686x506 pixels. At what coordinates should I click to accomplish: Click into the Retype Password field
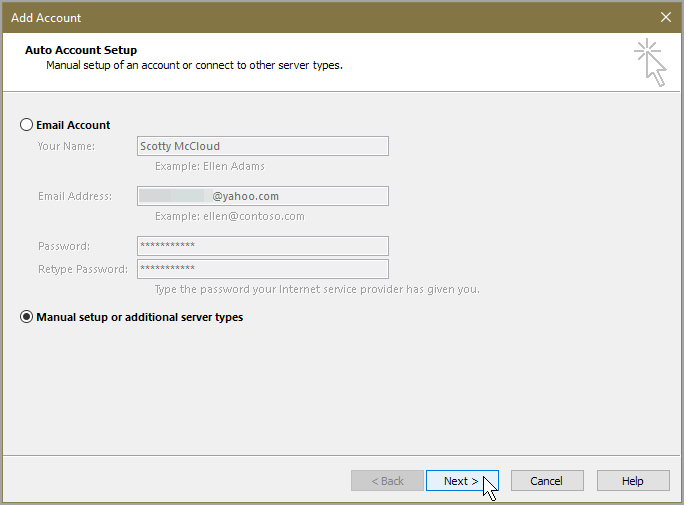click(262, 269)
